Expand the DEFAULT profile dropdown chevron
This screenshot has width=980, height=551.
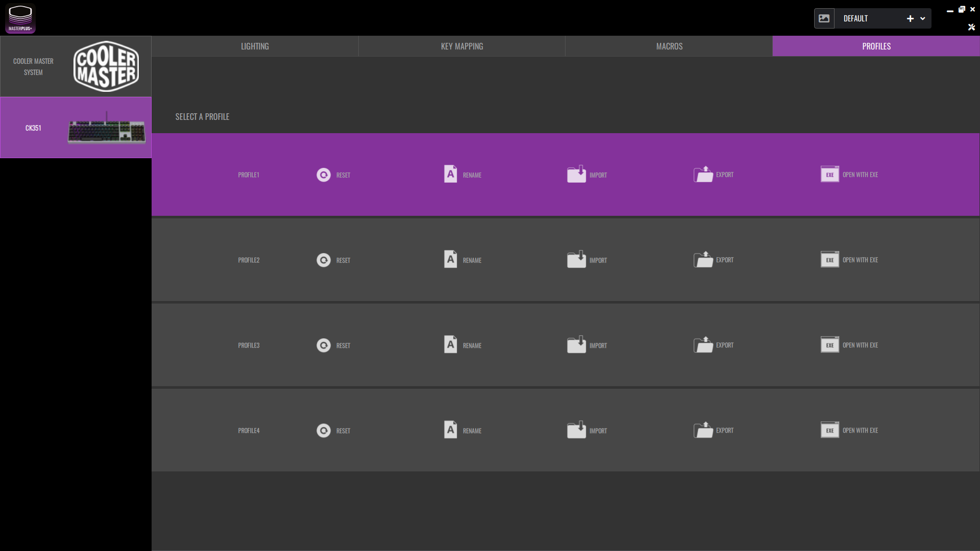[923, 18]
